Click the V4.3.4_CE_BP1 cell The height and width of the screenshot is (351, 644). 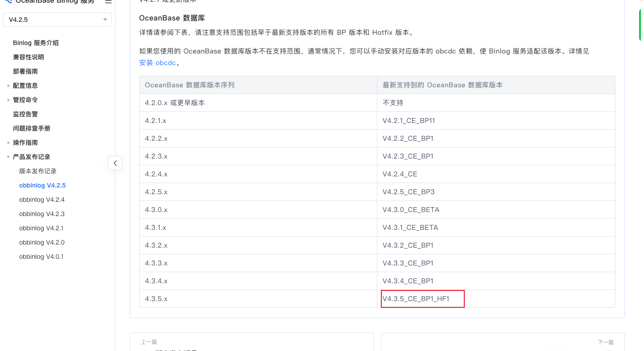(x=496, y=281)
